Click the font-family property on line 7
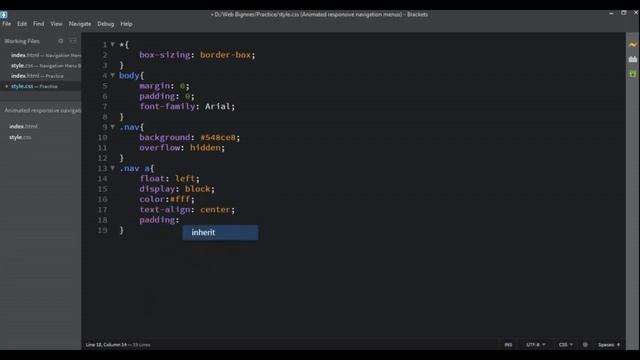Image resolution: width=640 pixels, height=360 pixels. (167, 106)
